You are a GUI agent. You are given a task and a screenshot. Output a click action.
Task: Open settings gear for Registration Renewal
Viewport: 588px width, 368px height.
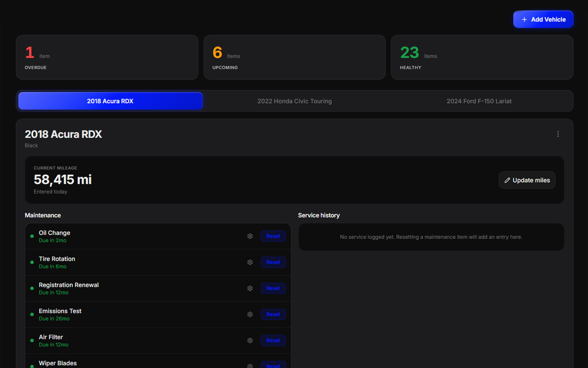250,288
